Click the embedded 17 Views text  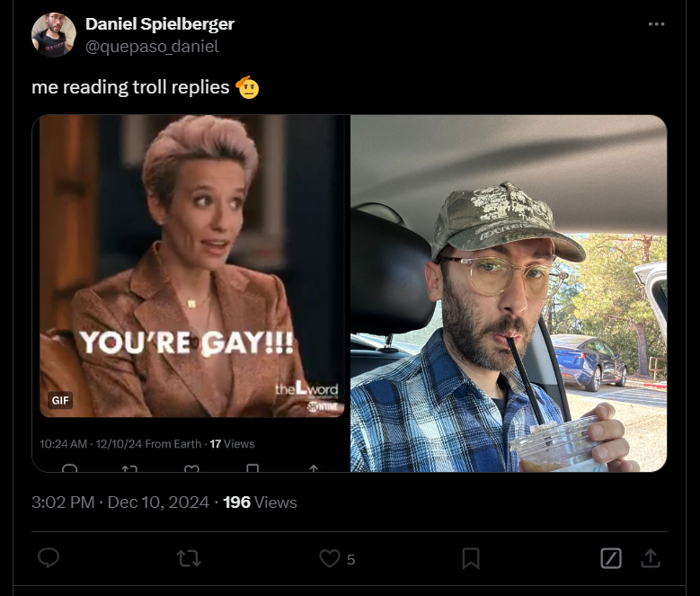[232, 444]
